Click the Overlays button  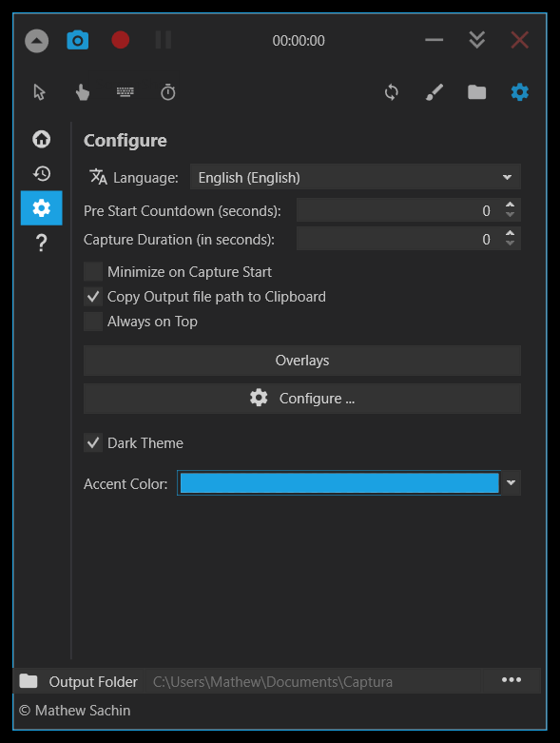tap(302, 361)
